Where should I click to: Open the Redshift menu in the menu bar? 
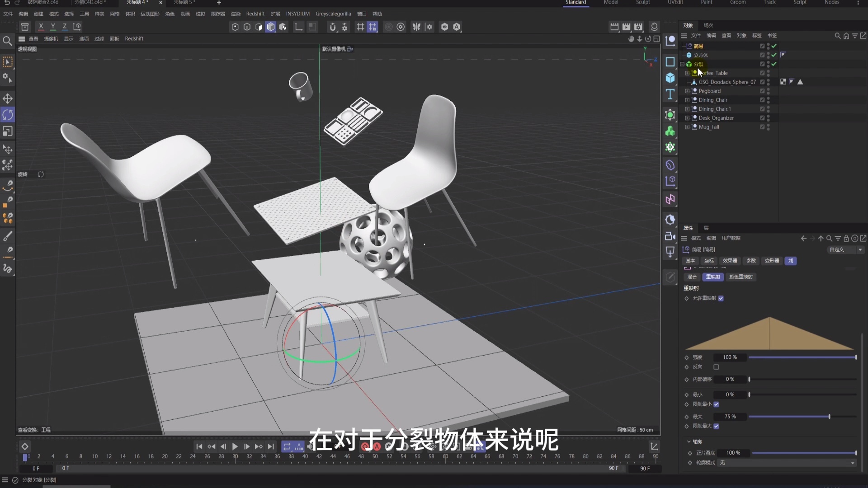point(255,14)
